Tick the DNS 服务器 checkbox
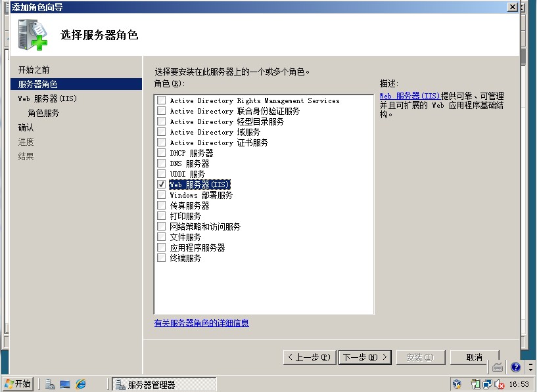 coord(161,163)
